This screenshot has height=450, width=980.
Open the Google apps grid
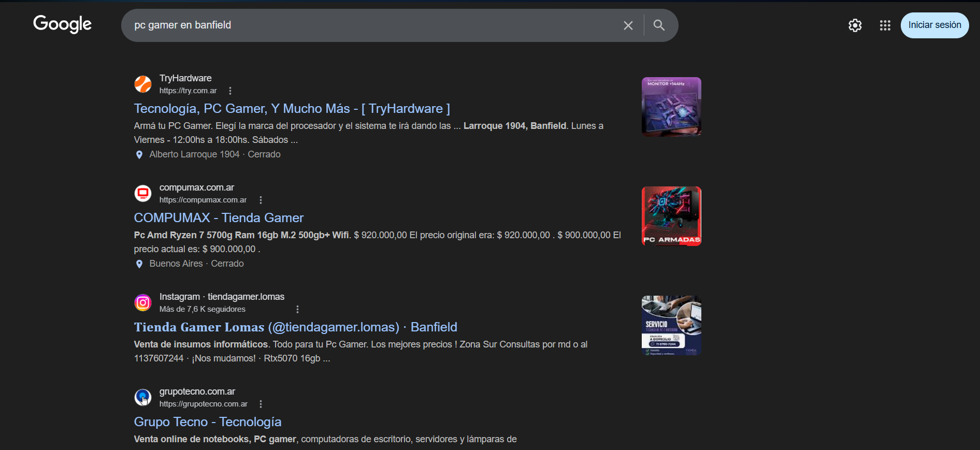[x=885, y=25]
